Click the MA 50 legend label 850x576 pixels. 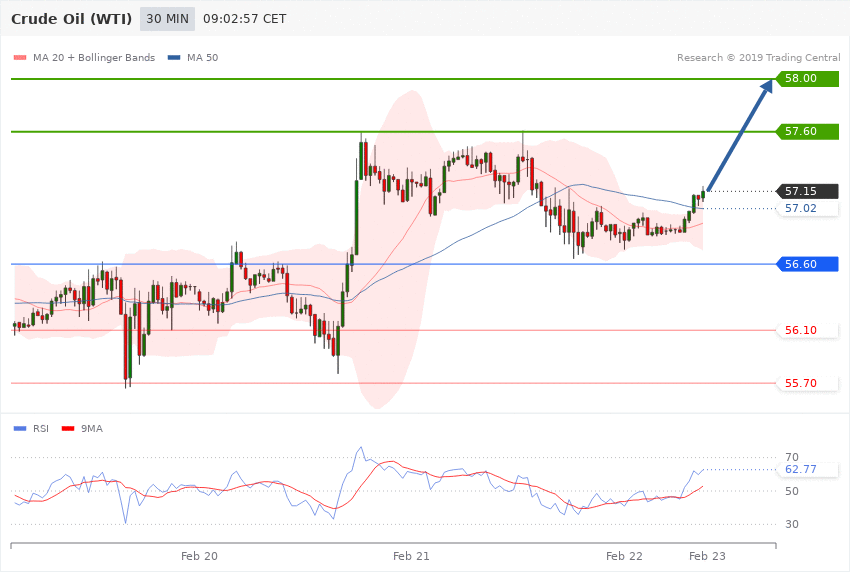click(x=202, y=57)
